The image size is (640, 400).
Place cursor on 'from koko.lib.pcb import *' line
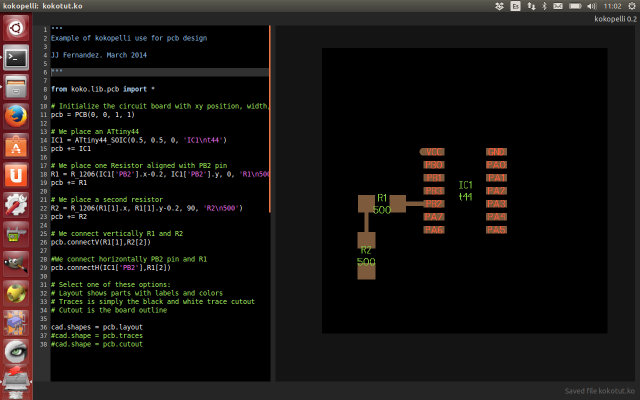pos(103,89)
